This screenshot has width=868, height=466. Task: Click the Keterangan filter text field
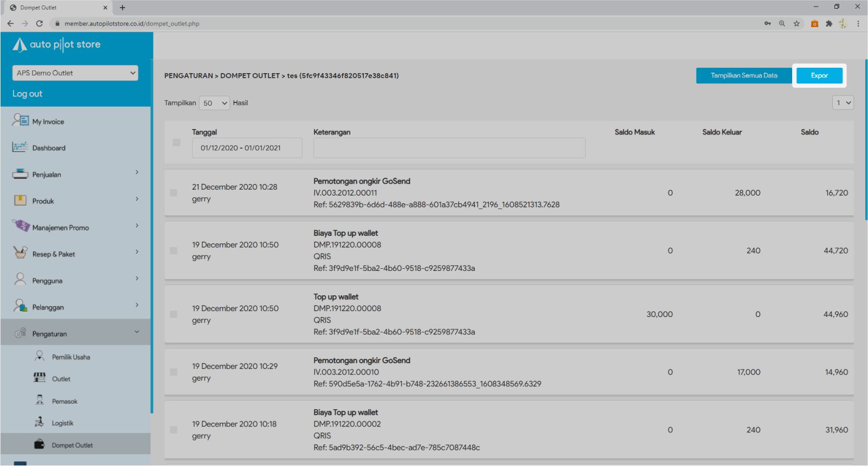[449, 148]
